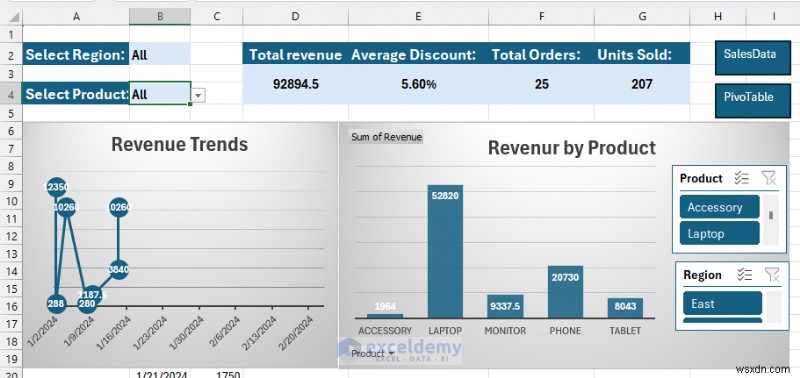Click the units sold value 207
Viewport: 800px width, 378px height.
642,84
